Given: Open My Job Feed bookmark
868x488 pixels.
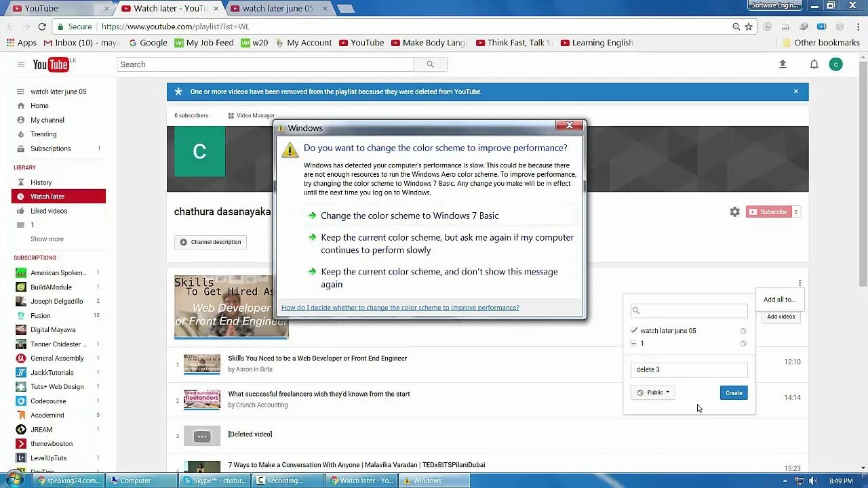Looking at the screenshot, I should 204,43.
